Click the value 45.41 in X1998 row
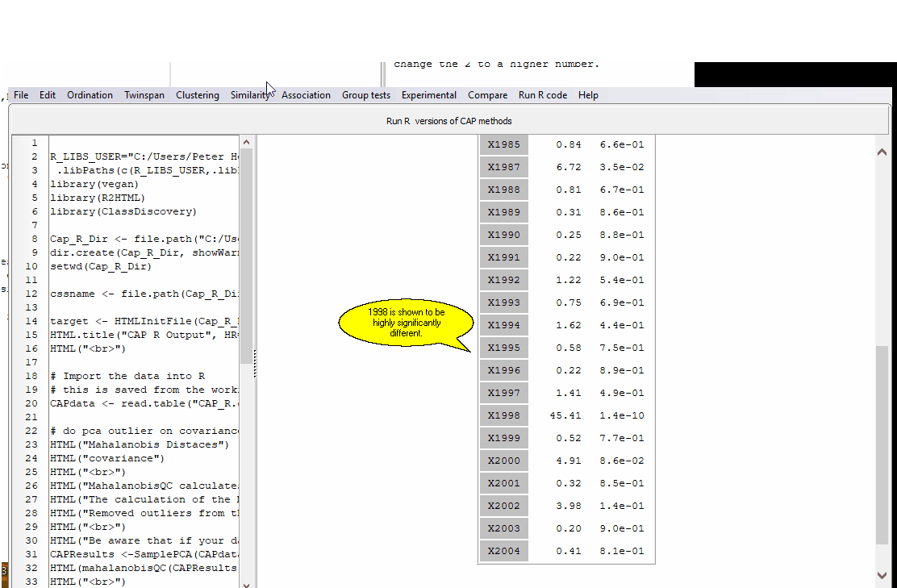The height and width of the screenshot is (588, 897). [x=565, y=415]
